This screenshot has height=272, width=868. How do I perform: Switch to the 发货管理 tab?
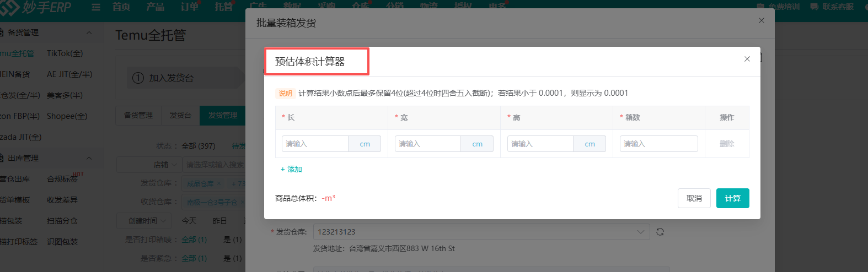223,115
